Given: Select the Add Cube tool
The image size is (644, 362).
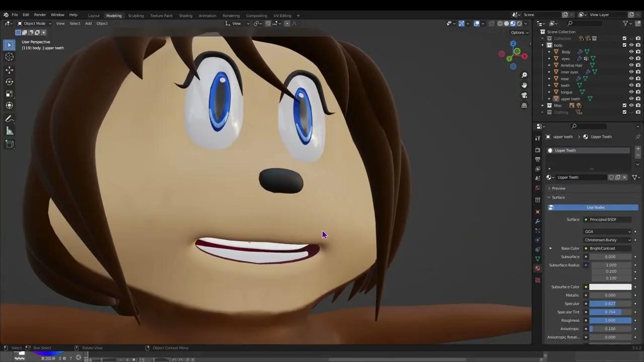Looking at the screenshot, I should 9,144.
